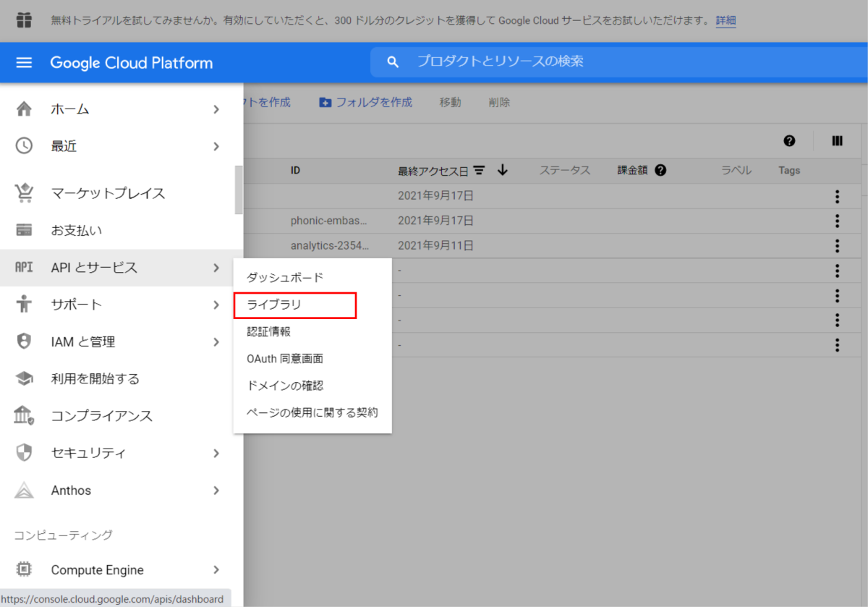
Task: Open more options for the last table row
Action: pos(837,345)
